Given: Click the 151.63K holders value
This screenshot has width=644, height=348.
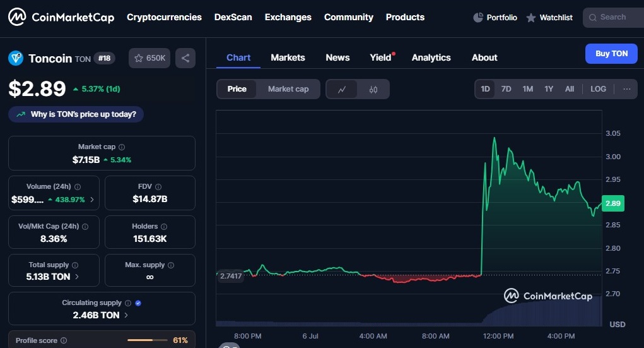Looking at the screenshot, I should 150,239.
